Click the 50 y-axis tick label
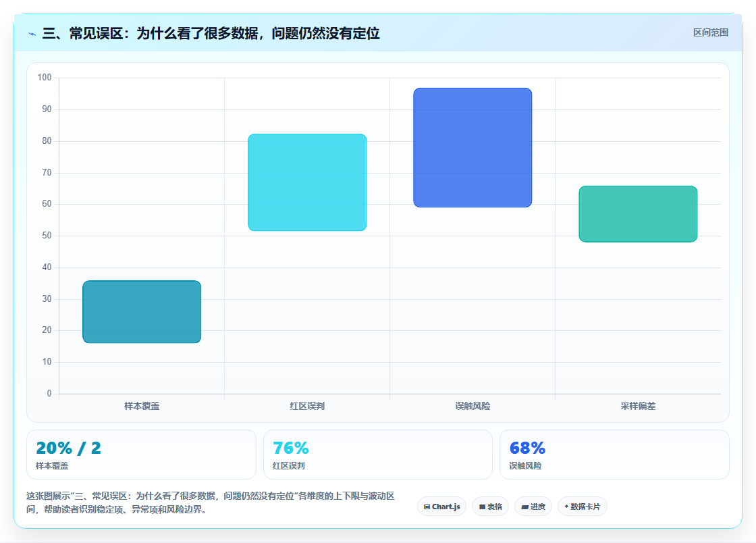This screenshot has height=543, width=756. [x=47, y=235]
